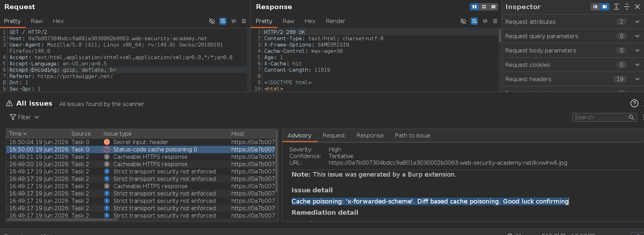The width and height of the screenshot is (644, 235).
Task: Switch Response panel to Hex tab
Action: click(310, 21)
